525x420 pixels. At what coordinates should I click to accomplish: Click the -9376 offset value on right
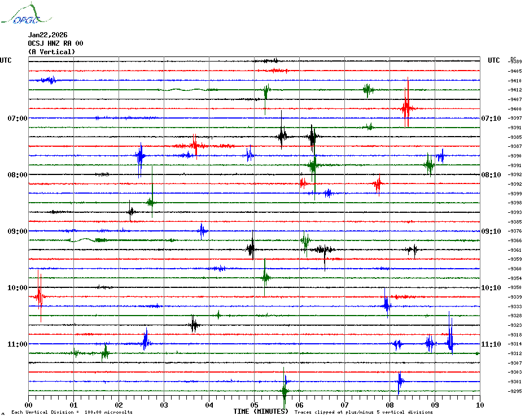[515, 231]
